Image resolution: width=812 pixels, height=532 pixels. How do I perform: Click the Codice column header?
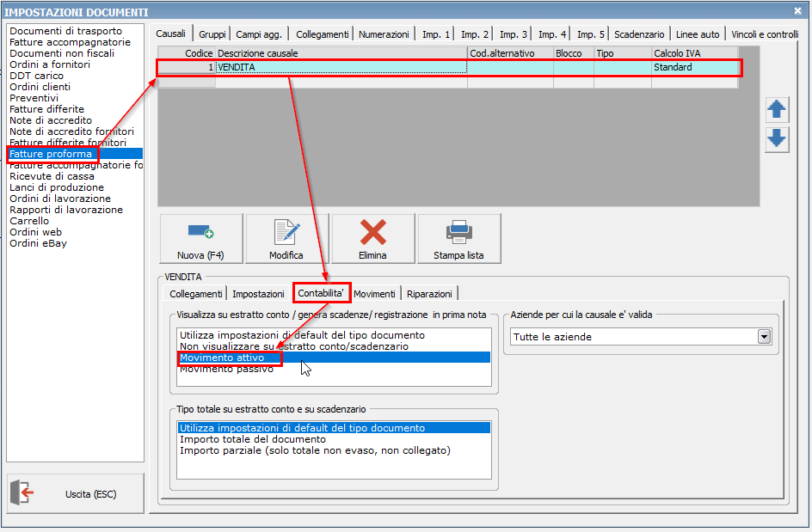click(187, 53)
